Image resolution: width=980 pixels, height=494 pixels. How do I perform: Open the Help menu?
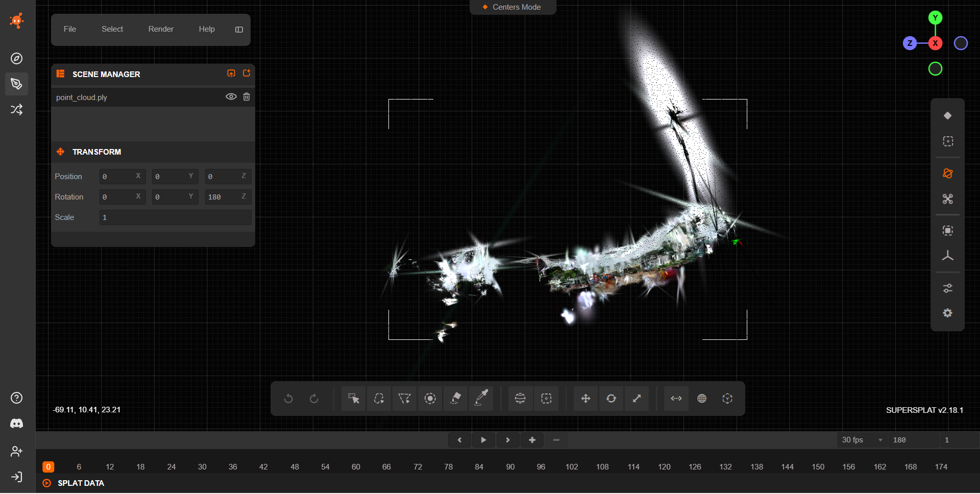click(x=207, y=29)
